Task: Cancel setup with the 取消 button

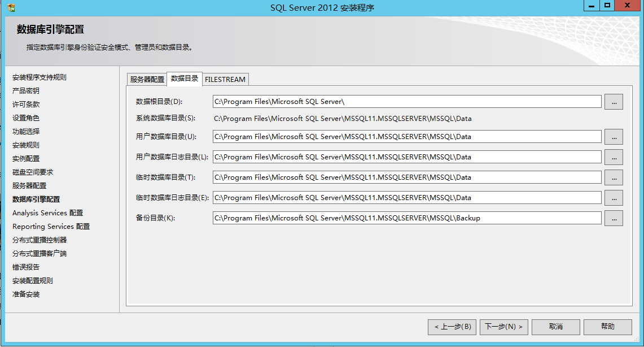Action: (x=556, y=327)
